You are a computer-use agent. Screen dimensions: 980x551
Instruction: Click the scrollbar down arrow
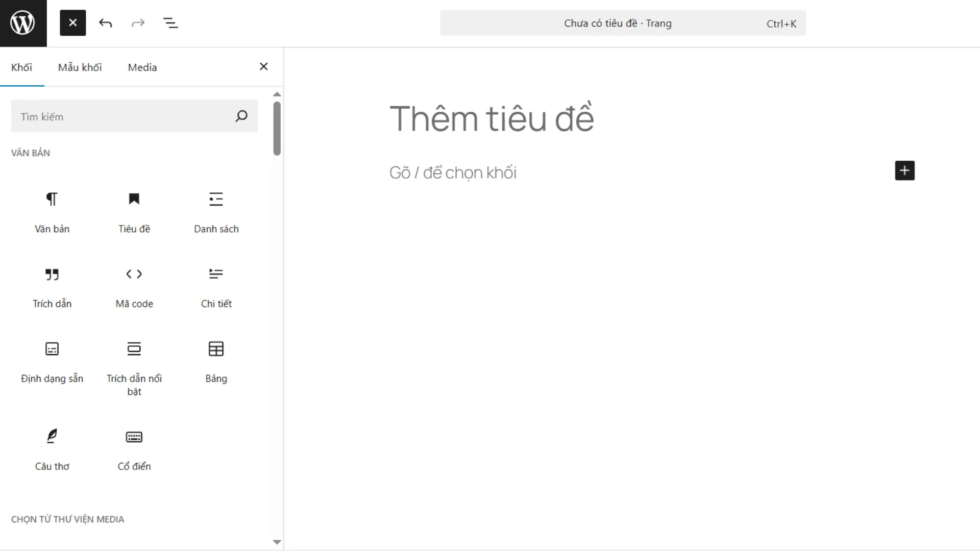pyautogui.click(x=277, y=542)
